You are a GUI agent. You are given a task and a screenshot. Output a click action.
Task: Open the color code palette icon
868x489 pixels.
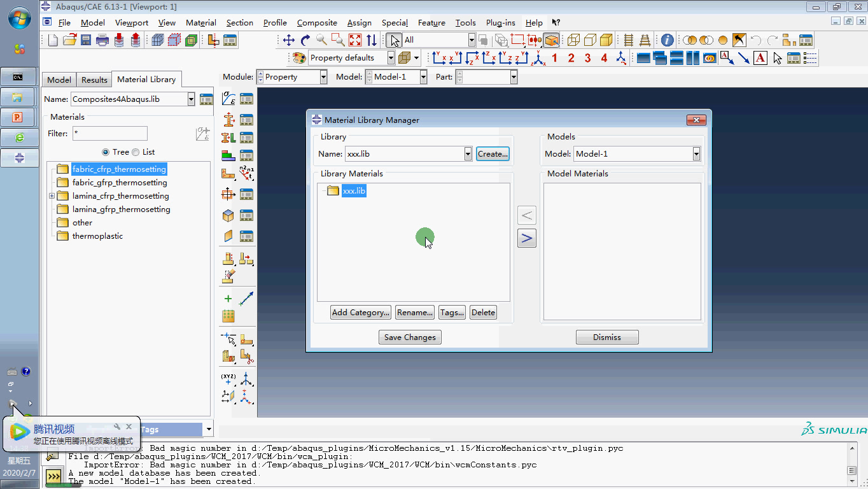tap(299, 58)
